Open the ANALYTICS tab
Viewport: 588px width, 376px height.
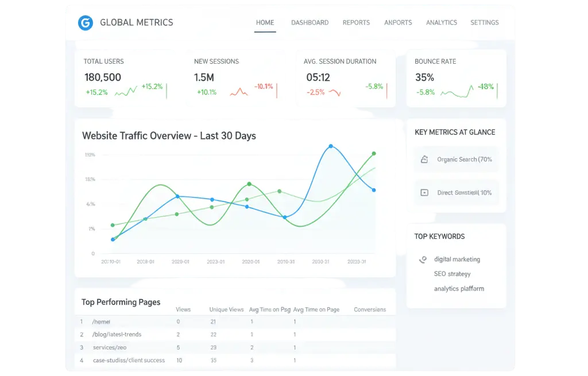[x=442, y=22]
